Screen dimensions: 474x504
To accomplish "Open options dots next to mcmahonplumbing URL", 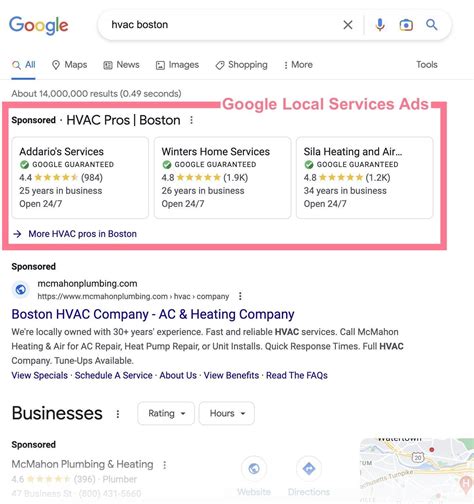I will pos(240,296).
